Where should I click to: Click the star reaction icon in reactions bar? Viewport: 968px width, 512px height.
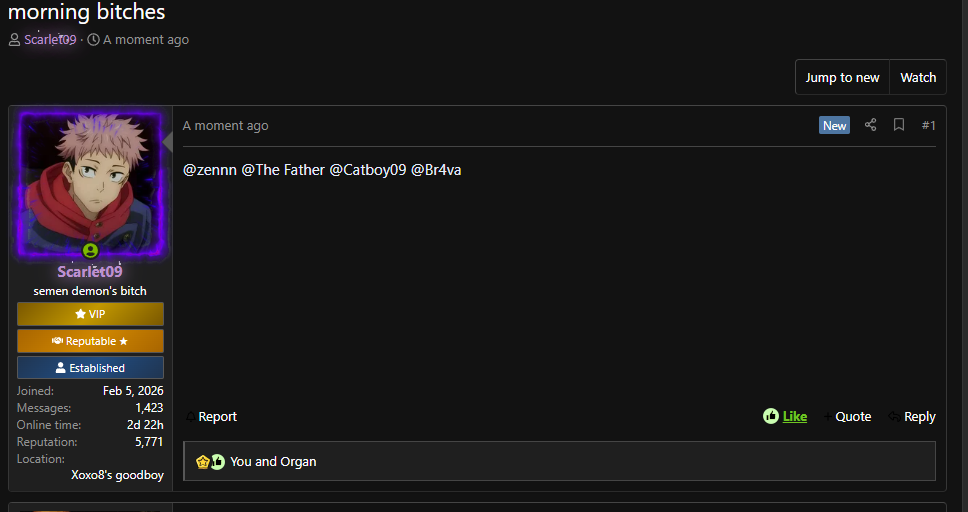(x=203, y=461)
